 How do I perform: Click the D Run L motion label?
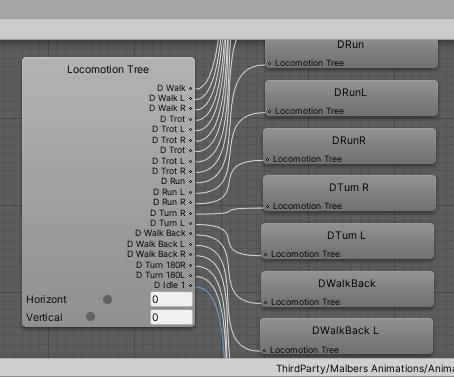(169, 192)
